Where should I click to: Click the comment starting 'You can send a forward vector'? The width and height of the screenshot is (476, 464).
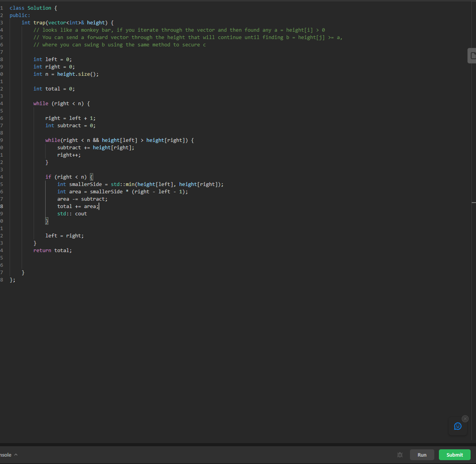(188, 37)
